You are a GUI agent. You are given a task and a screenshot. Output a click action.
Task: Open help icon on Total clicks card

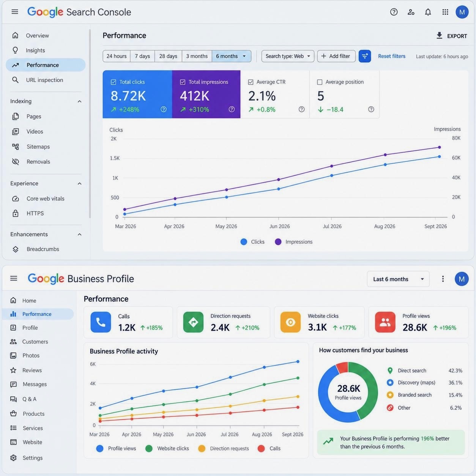164,109
